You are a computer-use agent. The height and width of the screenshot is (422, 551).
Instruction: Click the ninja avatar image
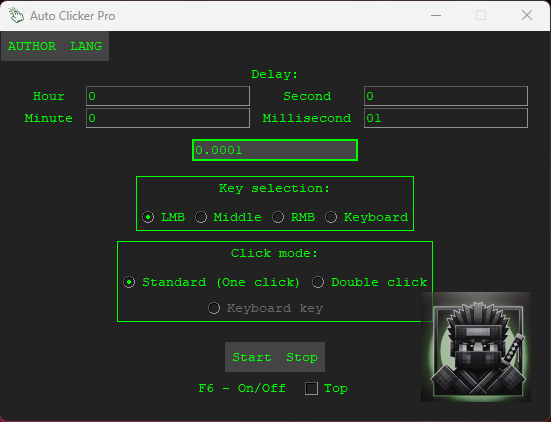click(x=476, y=347)
